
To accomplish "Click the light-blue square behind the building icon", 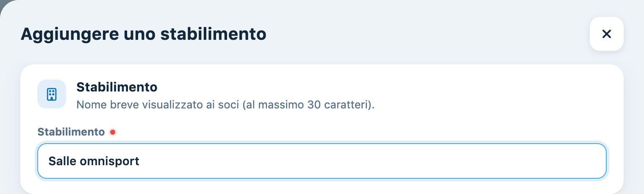I will pyautogui.click(x=52, y=94).
